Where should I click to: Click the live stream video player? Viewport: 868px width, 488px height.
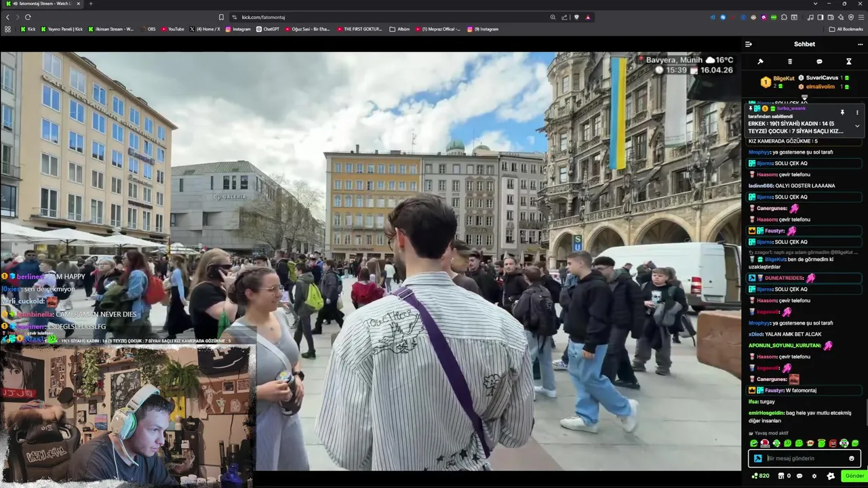coord(371,261)
